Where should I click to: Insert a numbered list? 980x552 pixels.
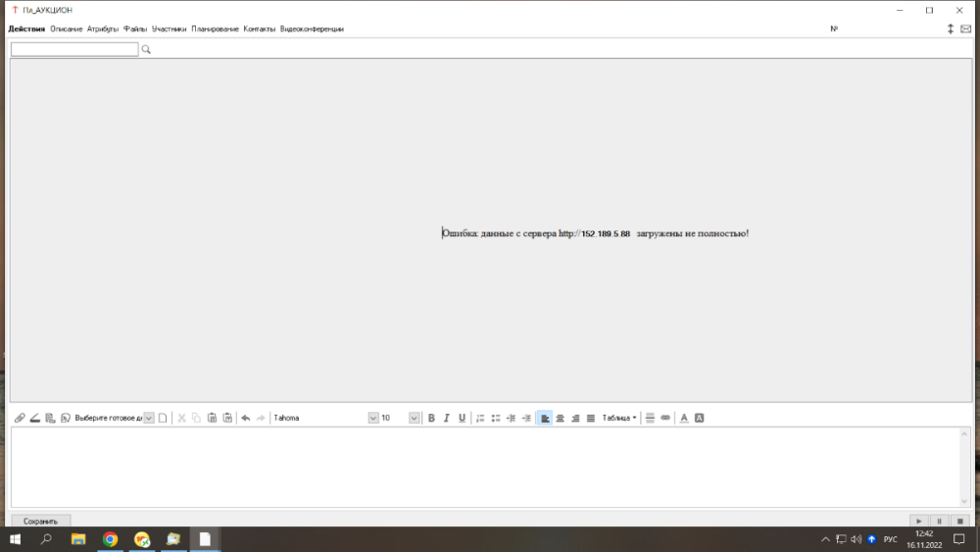(480, 418)
